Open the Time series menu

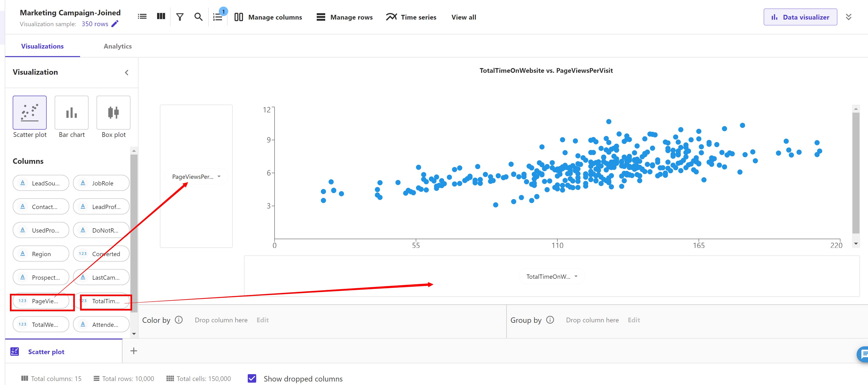[411, 17]
